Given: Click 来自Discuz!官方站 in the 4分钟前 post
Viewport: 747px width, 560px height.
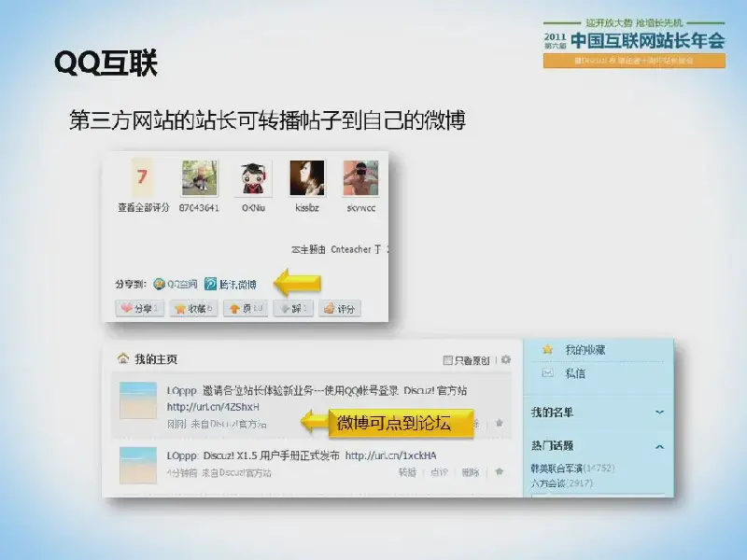Looking at the screenshot, I should click(236, 473).
